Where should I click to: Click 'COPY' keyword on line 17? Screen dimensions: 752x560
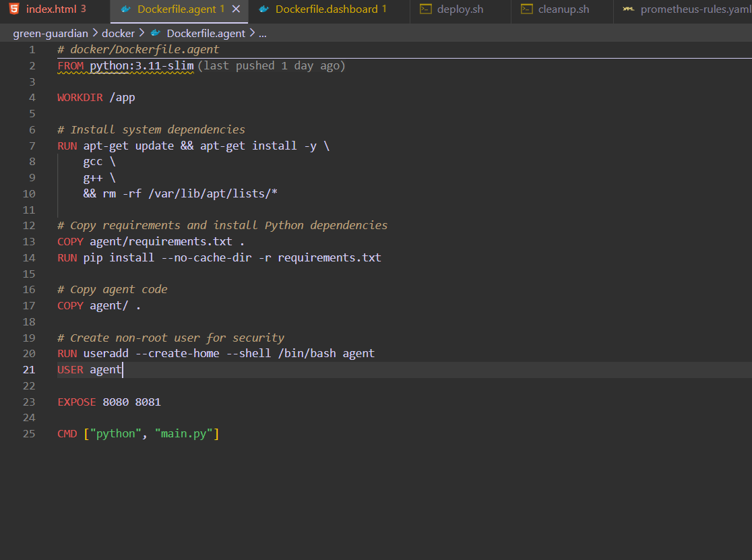pos(71,306)
